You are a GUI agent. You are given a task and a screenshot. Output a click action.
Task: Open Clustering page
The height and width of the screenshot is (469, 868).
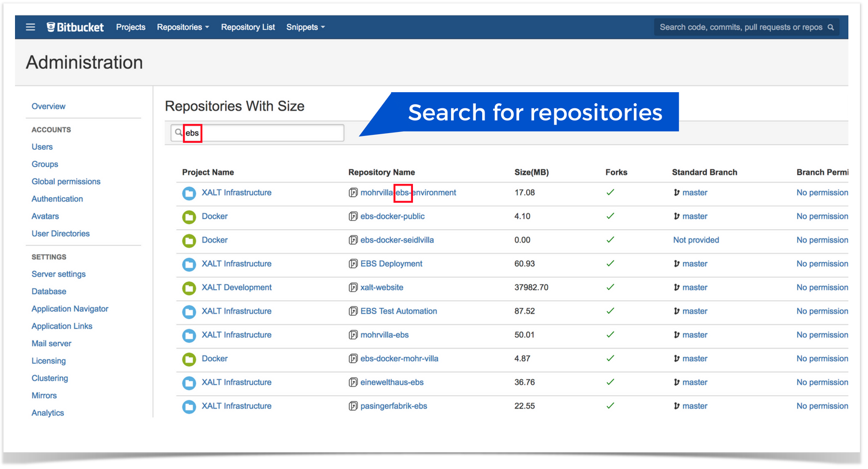point(50,378)
